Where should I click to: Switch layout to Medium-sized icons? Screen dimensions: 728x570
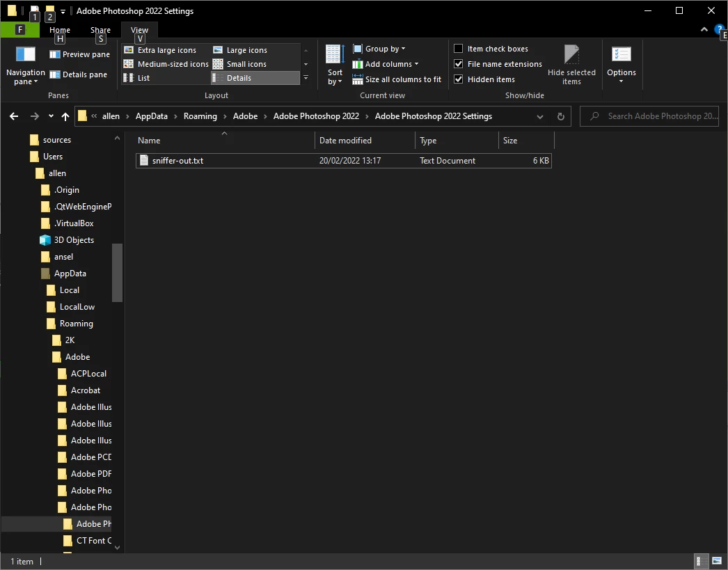point(166,64)
